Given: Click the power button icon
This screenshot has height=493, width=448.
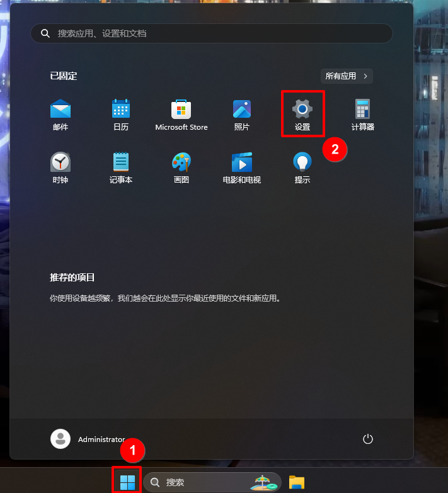Looking at the screenshot, I should pyautogui.click(x=368, y=439).
